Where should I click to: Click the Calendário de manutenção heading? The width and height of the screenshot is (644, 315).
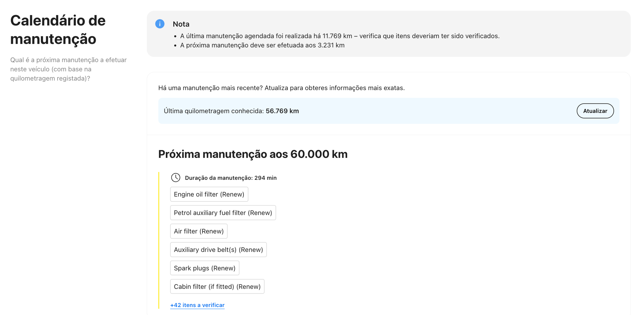[x=58, y=30]
